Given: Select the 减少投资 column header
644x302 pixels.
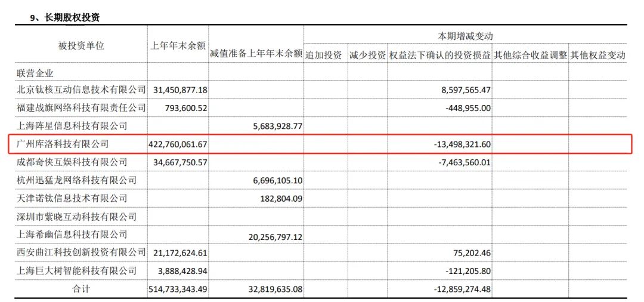Looking at the screenshot, I should click(x=367, y=56).
